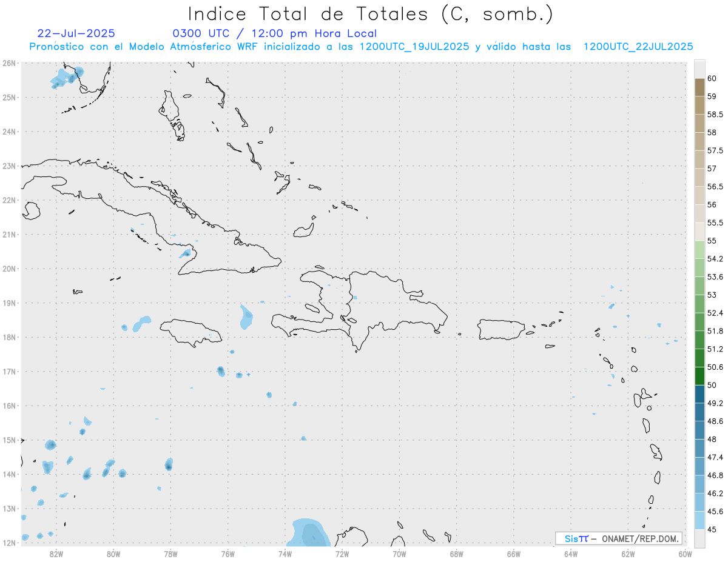Click the "48.6" value on the color scale
Screen dimensions: 728x562
(715, 421)
